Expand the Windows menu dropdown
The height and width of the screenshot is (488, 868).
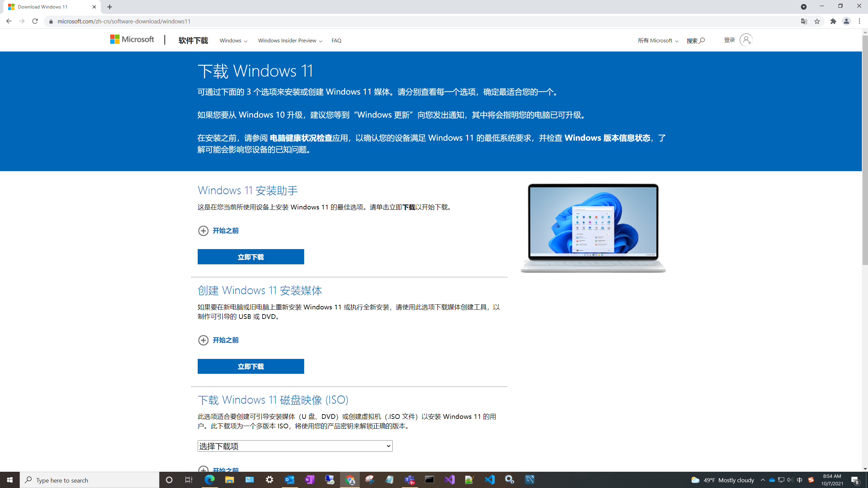tap(233, 41)
